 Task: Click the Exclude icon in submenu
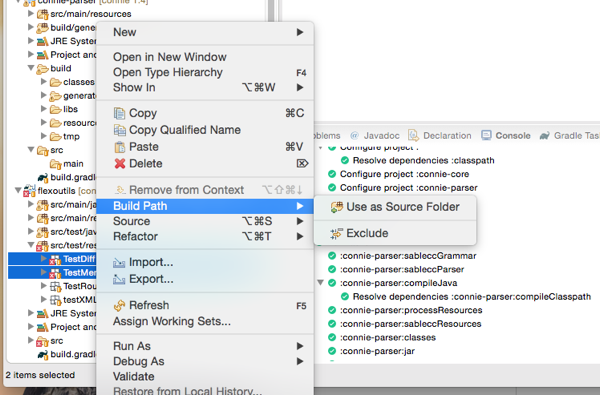[336, 233]
